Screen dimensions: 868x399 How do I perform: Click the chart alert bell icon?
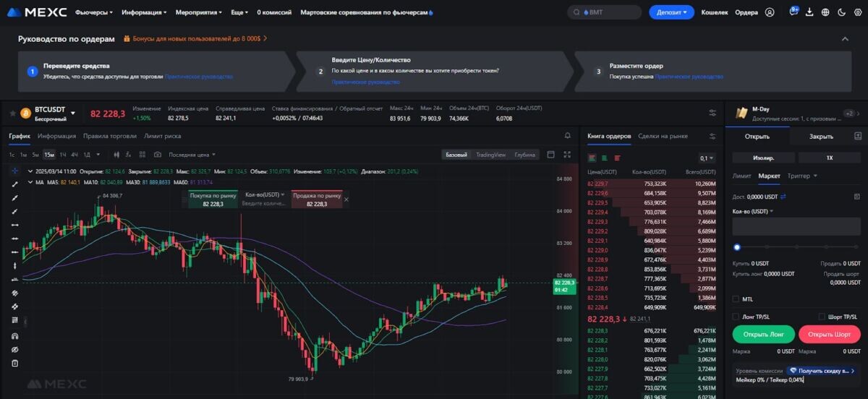point(568,136)
